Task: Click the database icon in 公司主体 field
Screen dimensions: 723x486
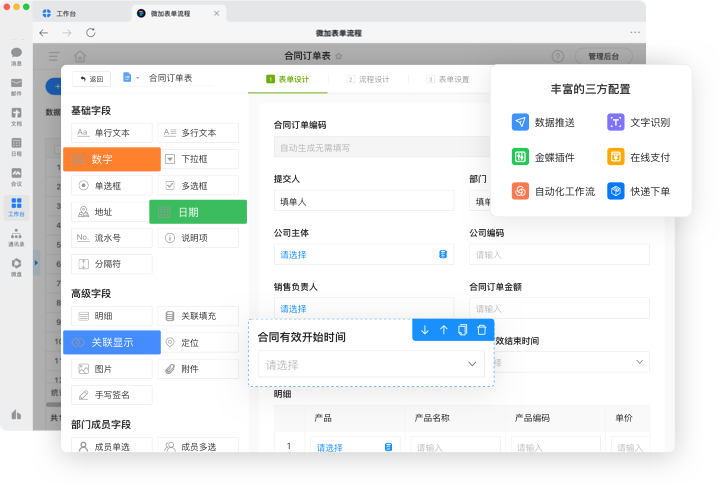Action: tap(443, 254)
